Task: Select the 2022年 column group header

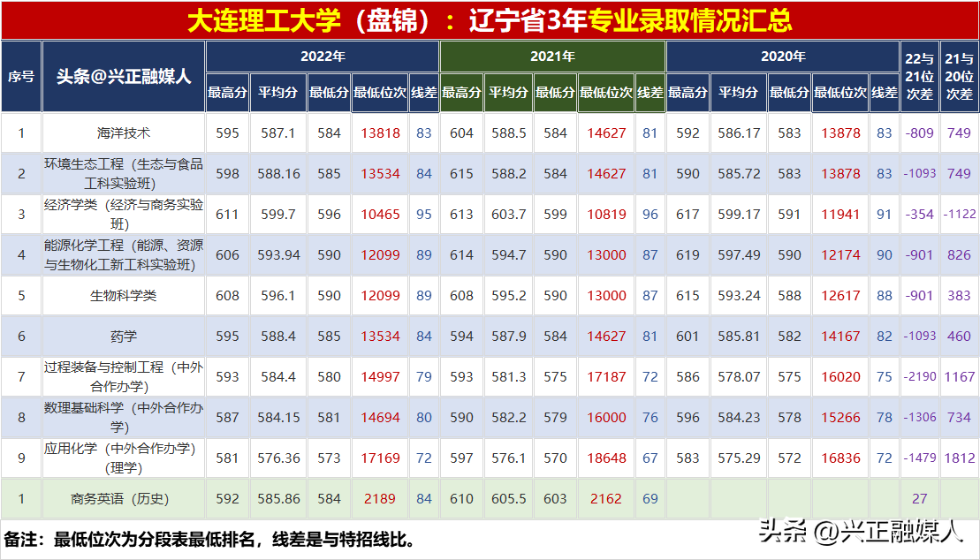Action: [x=323, y=57]
